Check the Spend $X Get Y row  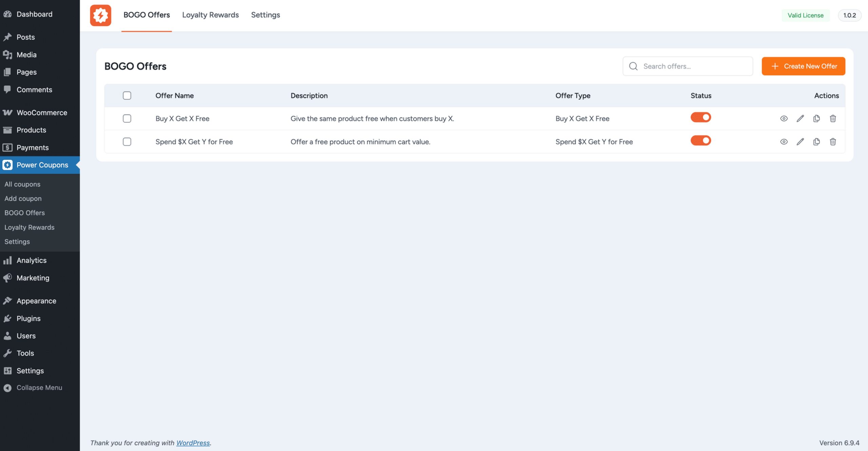(127, 142)
